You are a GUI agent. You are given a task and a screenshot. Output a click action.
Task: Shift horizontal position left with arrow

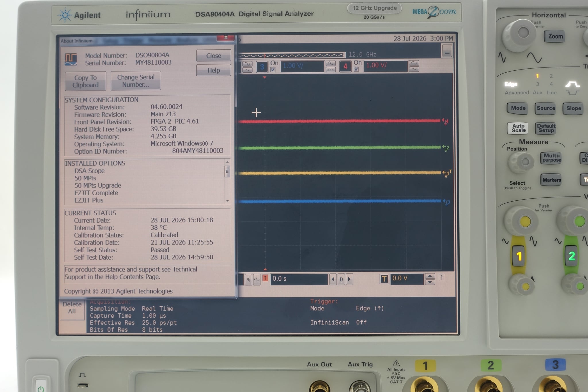click(x=333, y=279)
